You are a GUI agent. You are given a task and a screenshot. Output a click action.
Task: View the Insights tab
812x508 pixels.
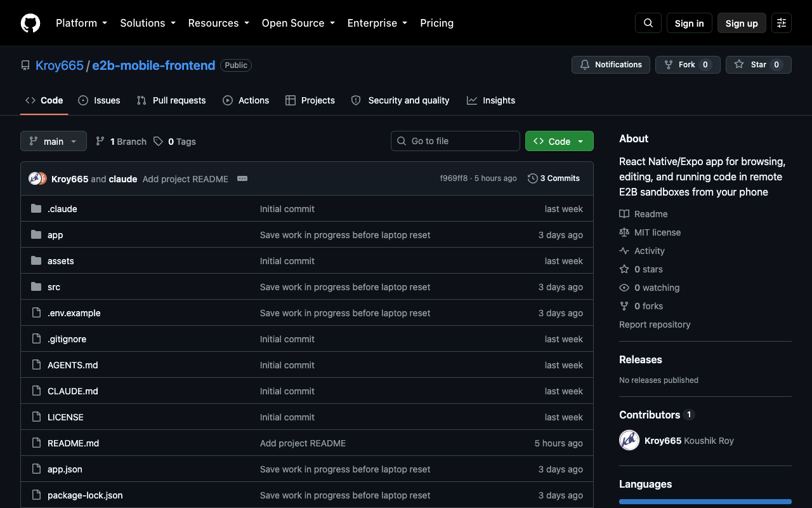point(491,100)
